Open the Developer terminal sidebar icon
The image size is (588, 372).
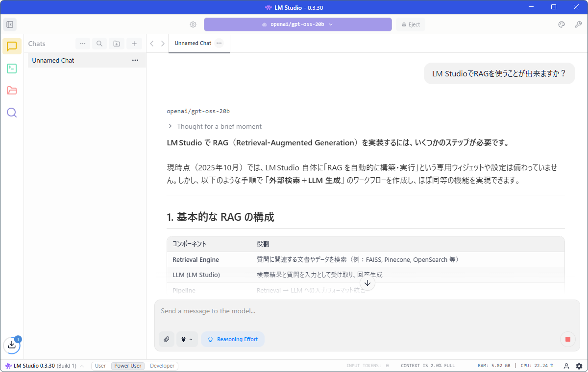coord(12,69)
